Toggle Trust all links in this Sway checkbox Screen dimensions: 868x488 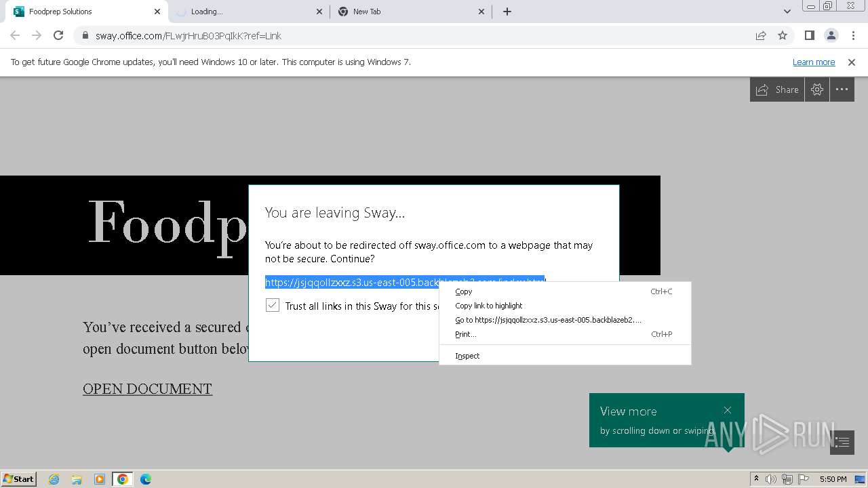(x=273, y=305)
